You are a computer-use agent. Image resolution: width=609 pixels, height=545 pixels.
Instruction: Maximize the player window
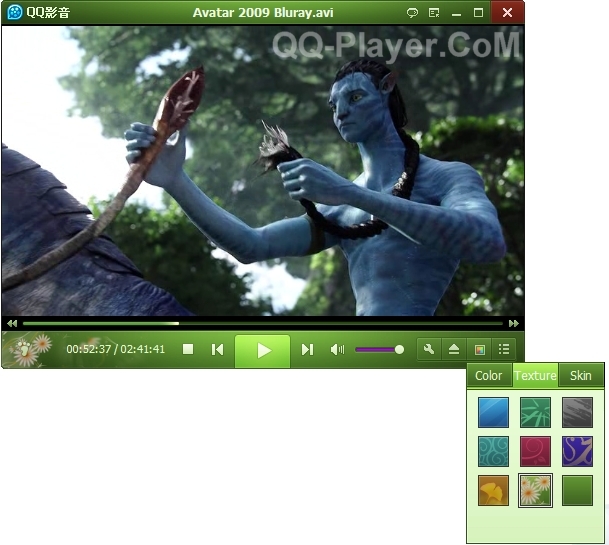(x=478, y=13)
